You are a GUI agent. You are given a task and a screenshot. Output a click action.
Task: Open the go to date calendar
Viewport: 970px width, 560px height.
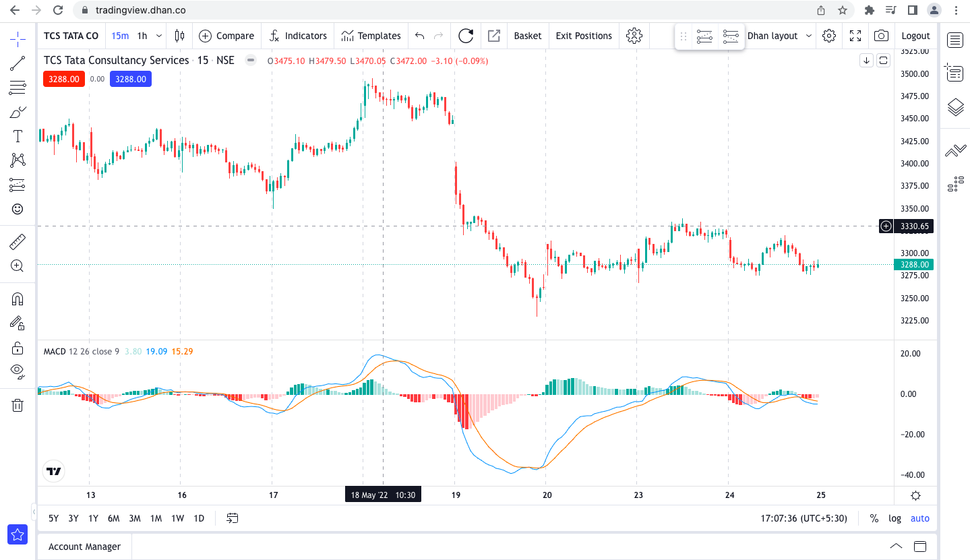(233, 518)
